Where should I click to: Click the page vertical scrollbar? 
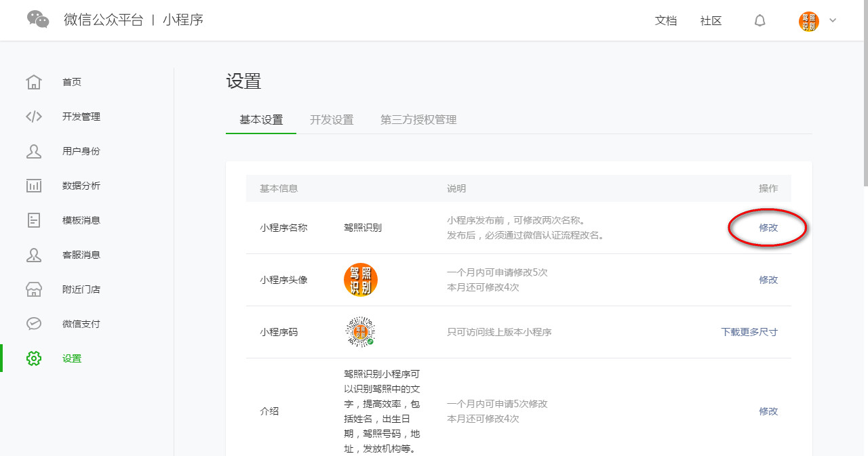pyautogui.click(x=865, y=93)
